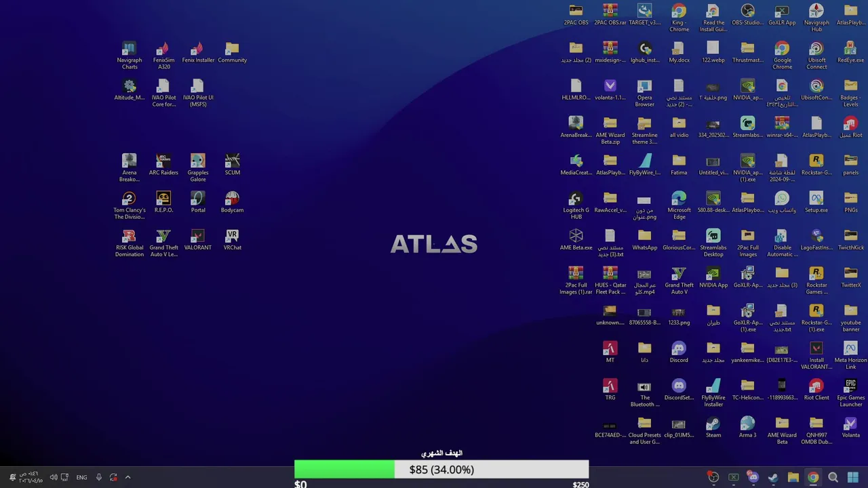This screenshot has width=868, height=488.
Task: Select the TwitterX desktop icon
Action: (850, 277)
